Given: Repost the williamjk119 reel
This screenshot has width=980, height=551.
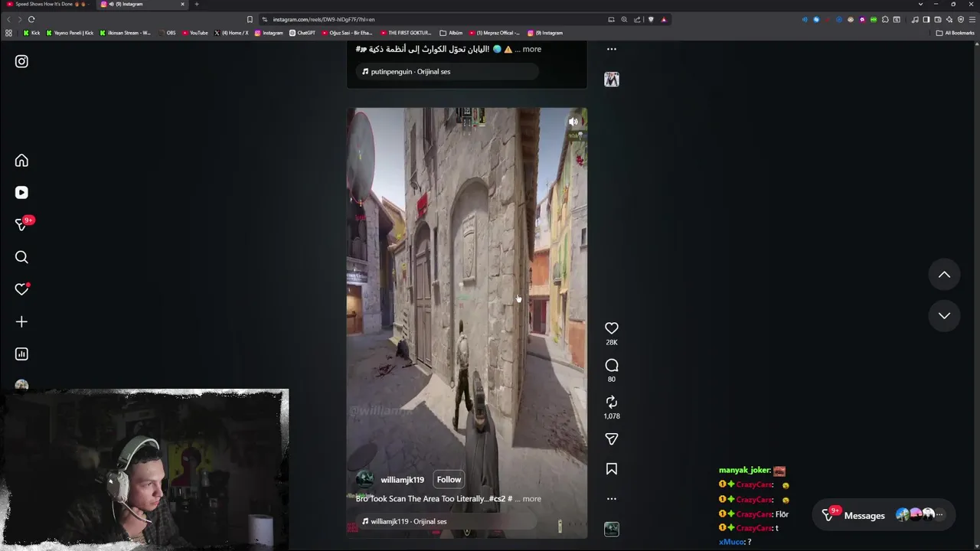Looking at the screenshot, I should tap(611, 402).
